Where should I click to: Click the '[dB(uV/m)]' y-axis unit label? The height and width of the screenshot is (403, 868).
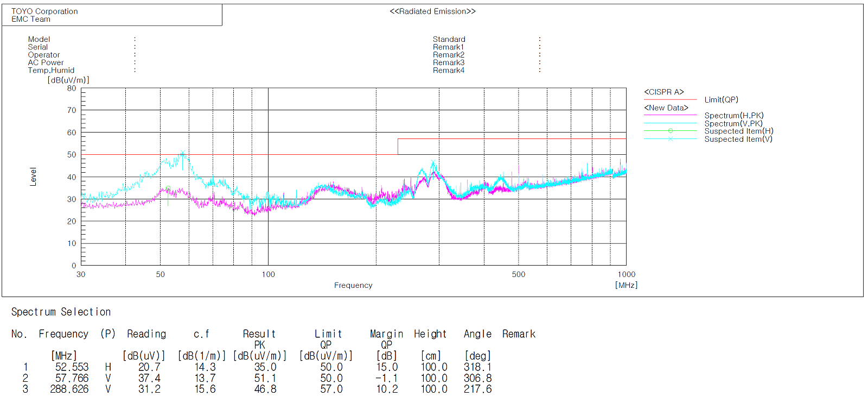[x=68, y=80]
